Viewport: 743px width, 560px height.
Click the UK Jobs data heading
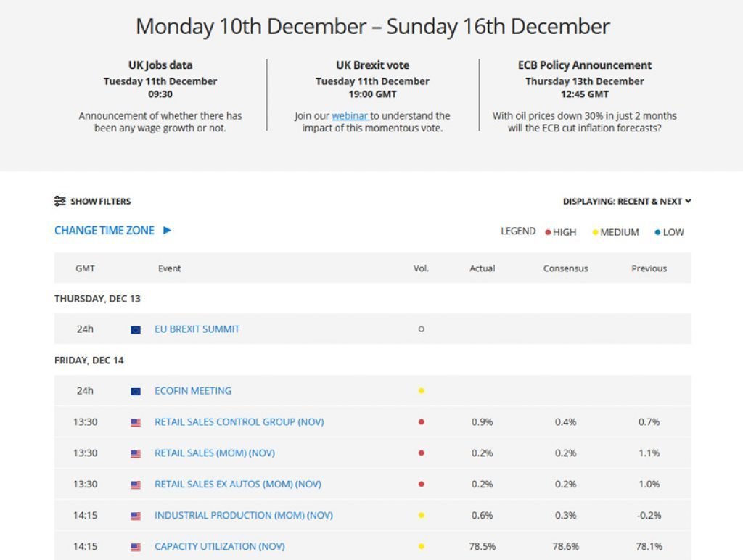click(160, 65)
